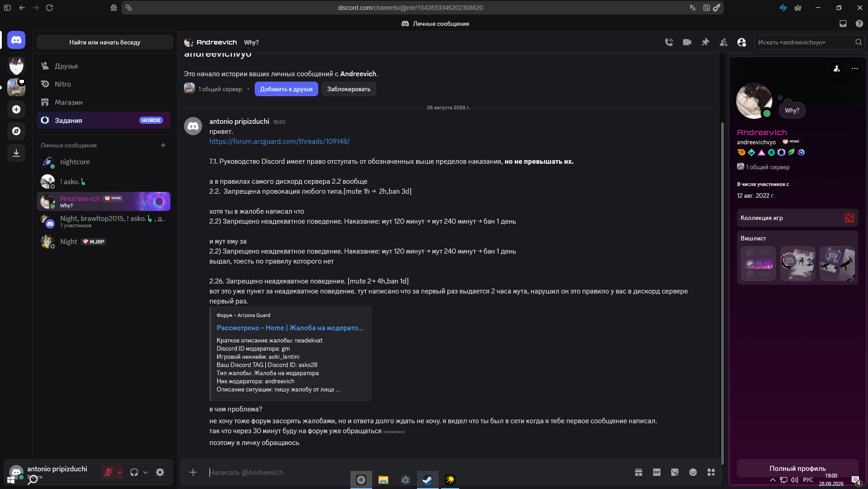Open the forum embed title link
The image size is (868, 489).
[290, 328]
